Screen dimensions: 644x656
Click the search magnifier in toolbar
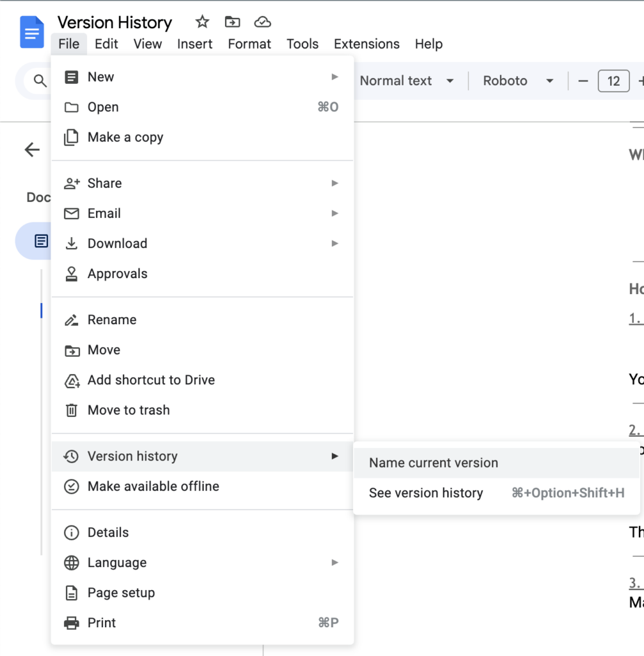[40, 81]
